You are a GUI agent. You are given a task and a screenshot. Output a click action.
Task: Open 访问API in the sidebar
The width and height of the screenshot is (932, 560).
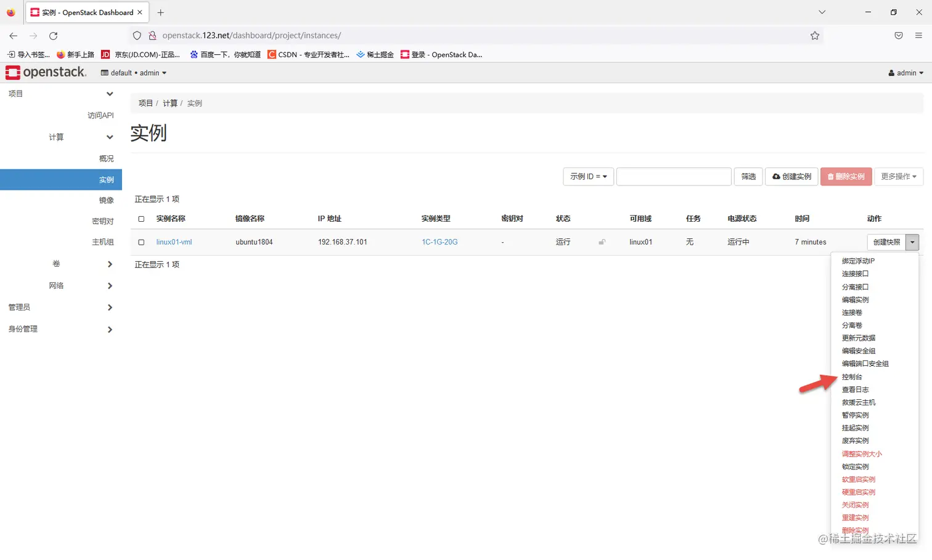(100, 115)
